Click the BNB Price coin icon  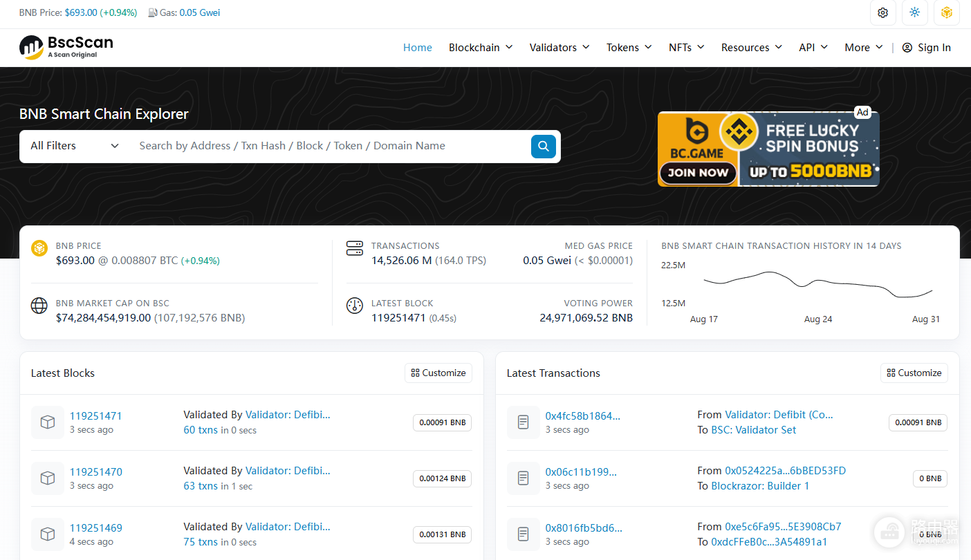[x=39, y=248]
